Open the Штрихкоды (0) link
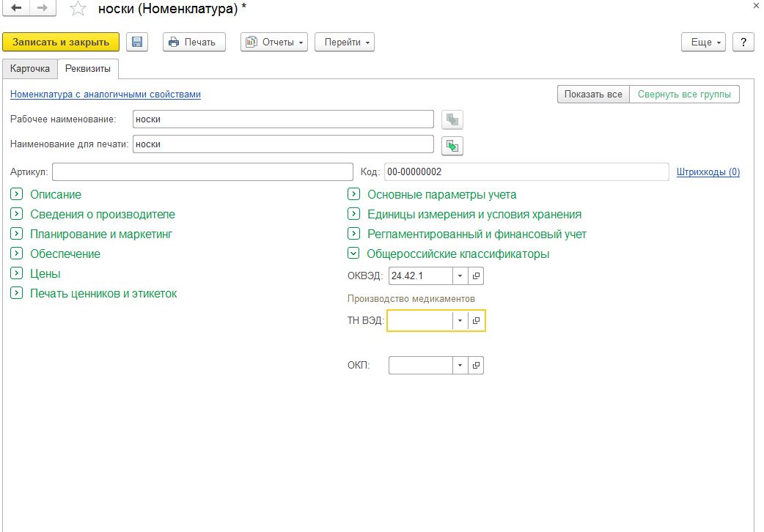764x532 pixels. [708, 172]
